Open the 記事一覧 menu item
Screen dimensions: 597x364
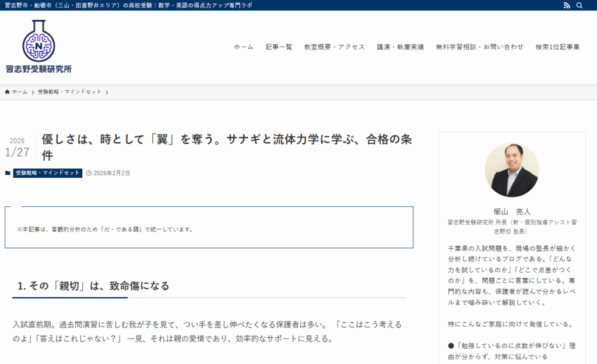point(279,47)
